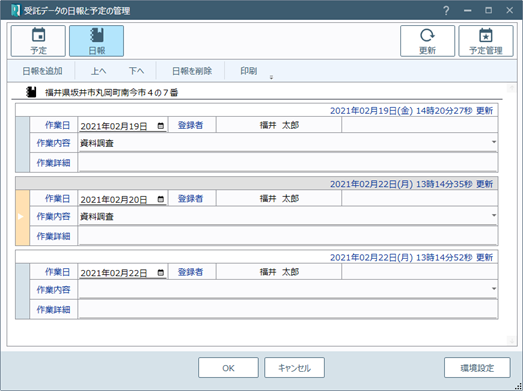Image resolution: width=523 pixels, height=391 pixels.
Task: Click the 更新 refresh button
Action: coord(427,41)
